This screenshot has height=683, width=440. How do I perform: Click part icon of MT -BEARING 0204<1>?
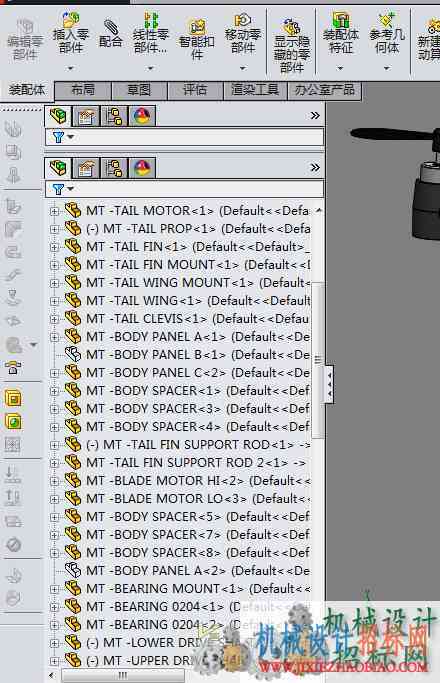73,606
